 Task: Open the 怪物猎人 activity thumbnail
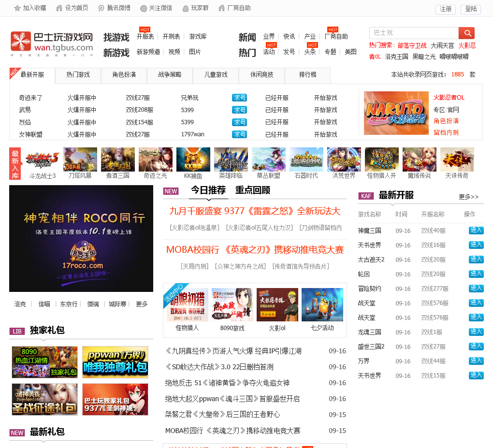(188, 304)
